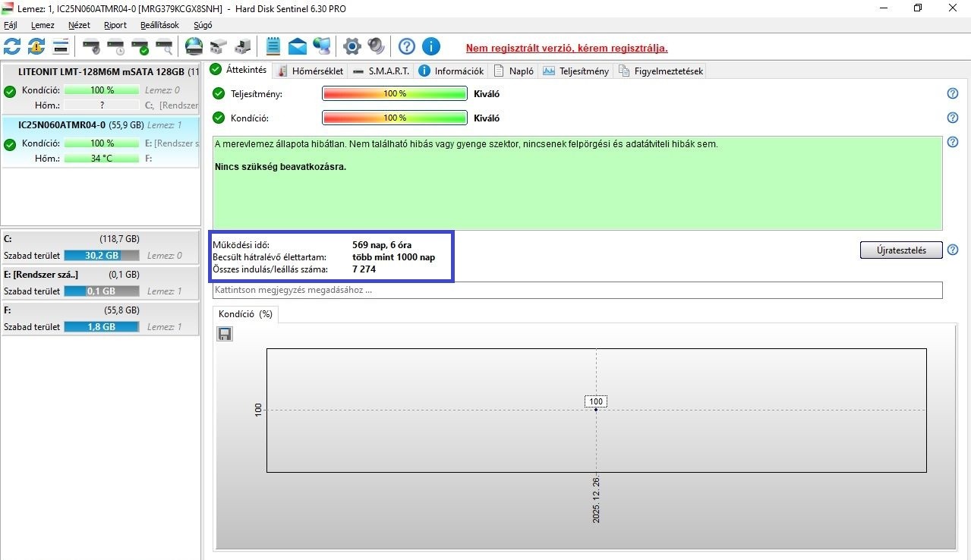Click the red unregistered version registration link
Viewport: 971px width, 560px height.
point(566,48)
